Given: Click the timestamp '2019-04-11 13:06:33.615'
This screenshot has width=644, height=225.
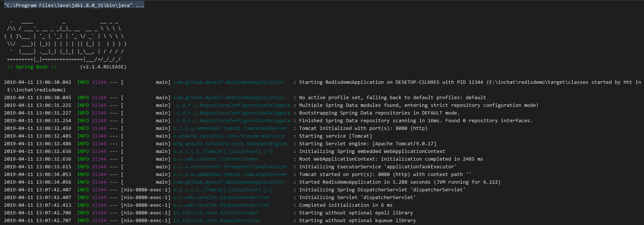Looking at the screenshot, I should (x=38, y=167).
